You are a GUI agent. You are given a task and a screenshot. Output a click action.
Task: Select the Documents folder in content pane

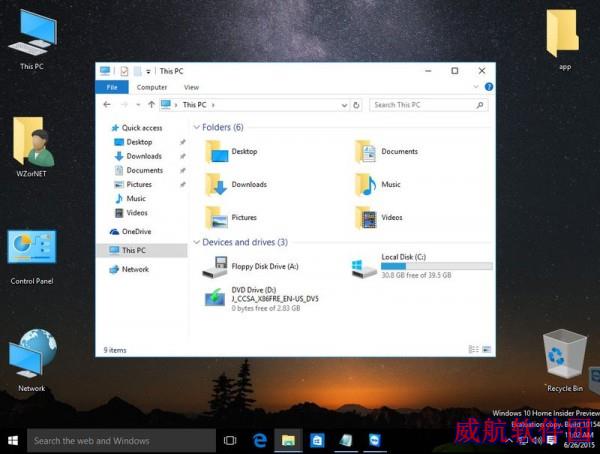[x=386, y=152]
